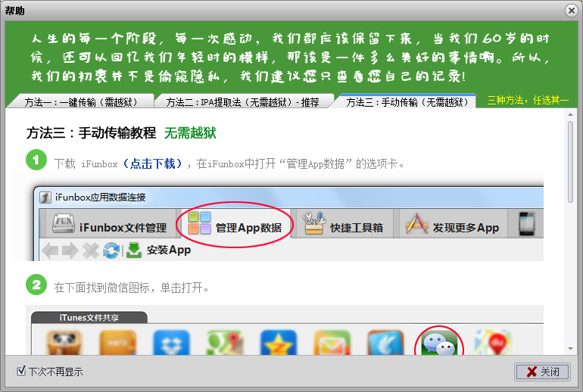583x392 pixels.
Task: Click the Dropbox app icon
Action: click(171, 342)
